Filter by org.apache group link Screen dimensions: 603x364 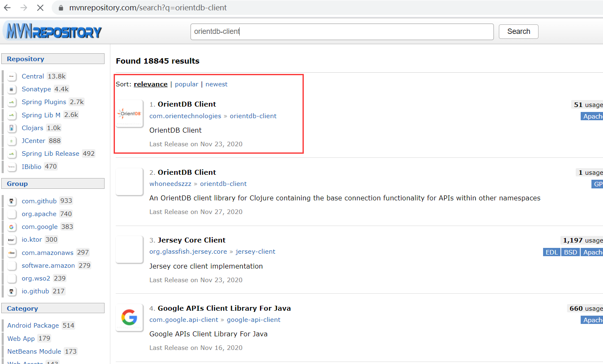click(39, 214)
